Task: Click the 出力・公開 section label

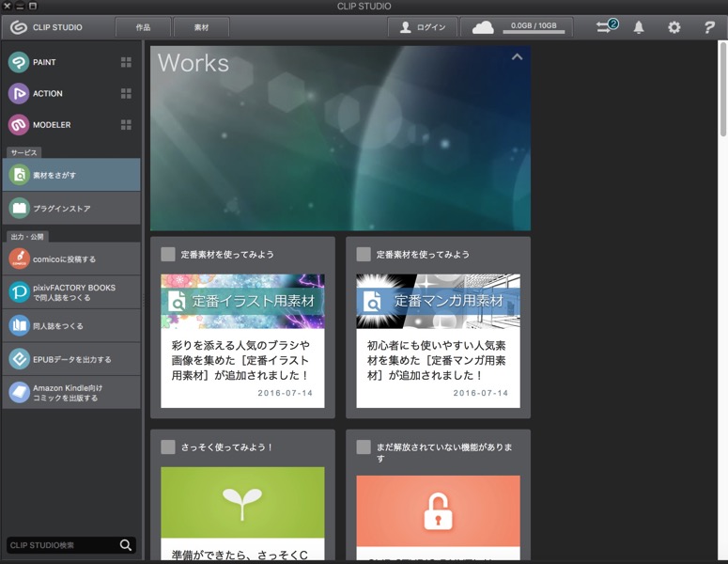Action: (27, 237)
